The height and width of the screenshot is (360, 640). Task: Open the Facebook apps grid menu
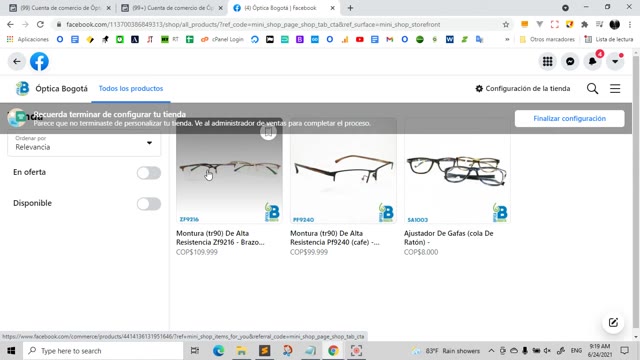click(547, 62)
